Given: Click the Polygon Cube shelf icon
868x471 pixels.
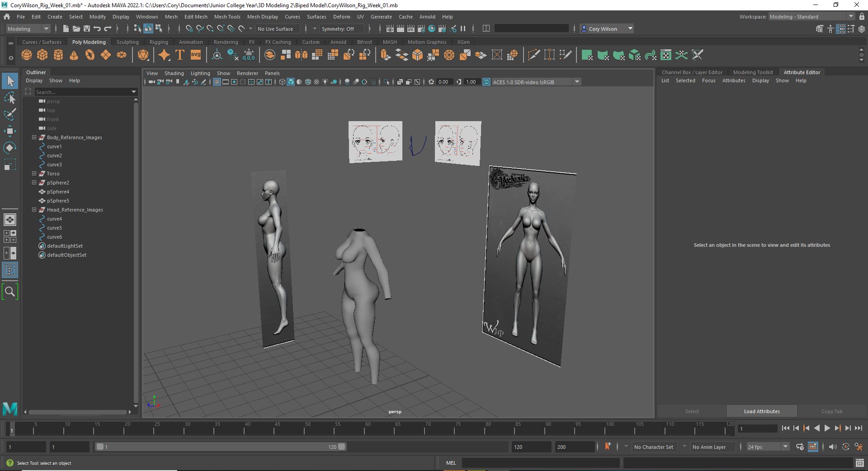Looking at the screenshot, I should [42, 55].
